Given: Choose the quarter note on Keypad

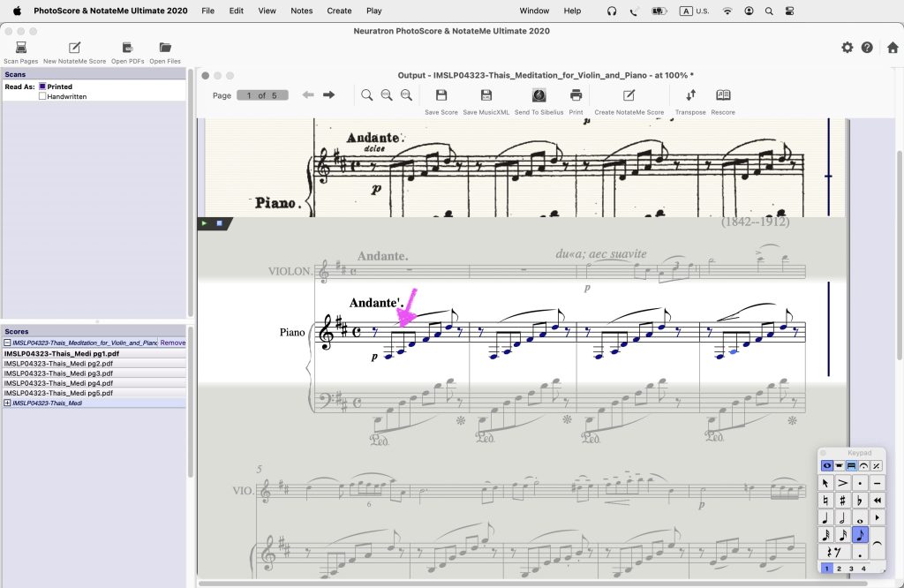Looking at the screenshot, I should [825, 517].
